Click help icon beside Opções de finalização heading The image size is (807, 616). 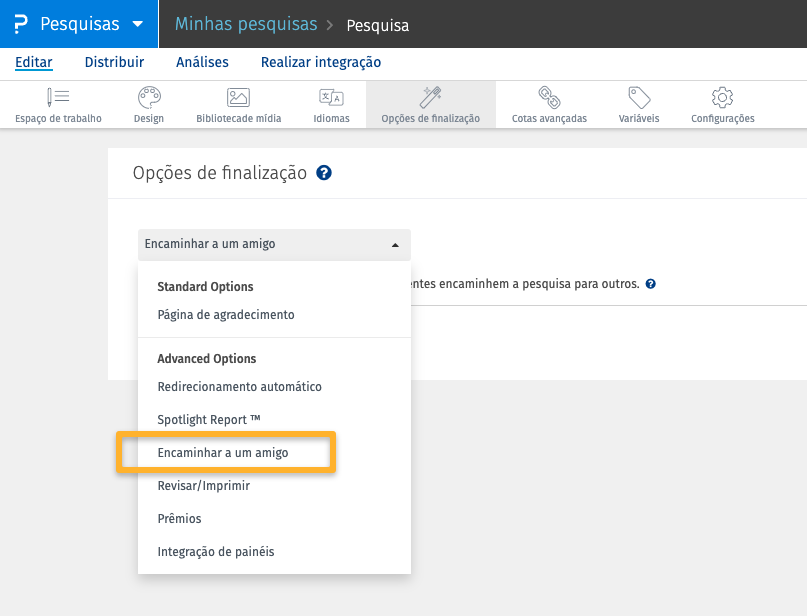[323, 173]
